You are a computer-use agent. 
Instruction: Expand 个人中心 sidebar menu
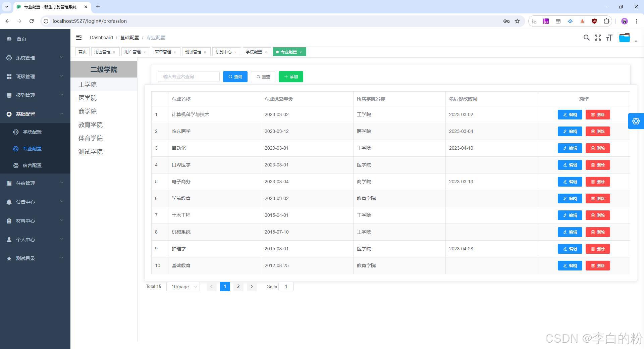click(x=35, y=239)
